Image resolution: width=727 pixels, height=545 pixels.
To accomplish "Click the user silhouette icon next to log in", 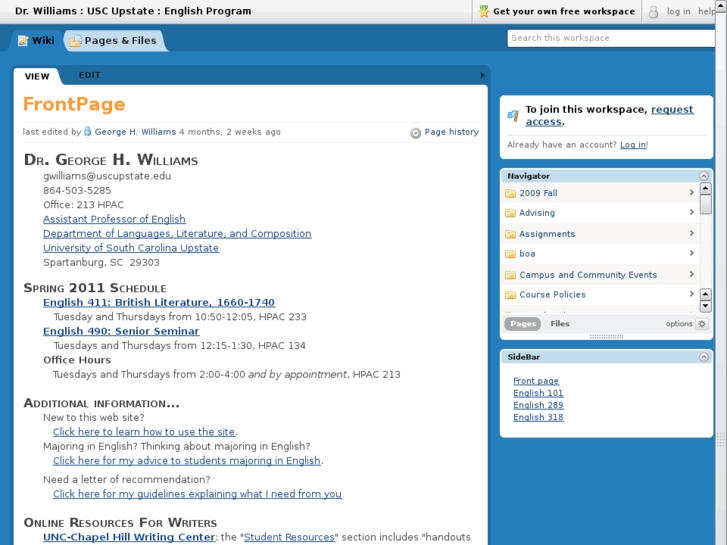I will click(x=653, y=12).
